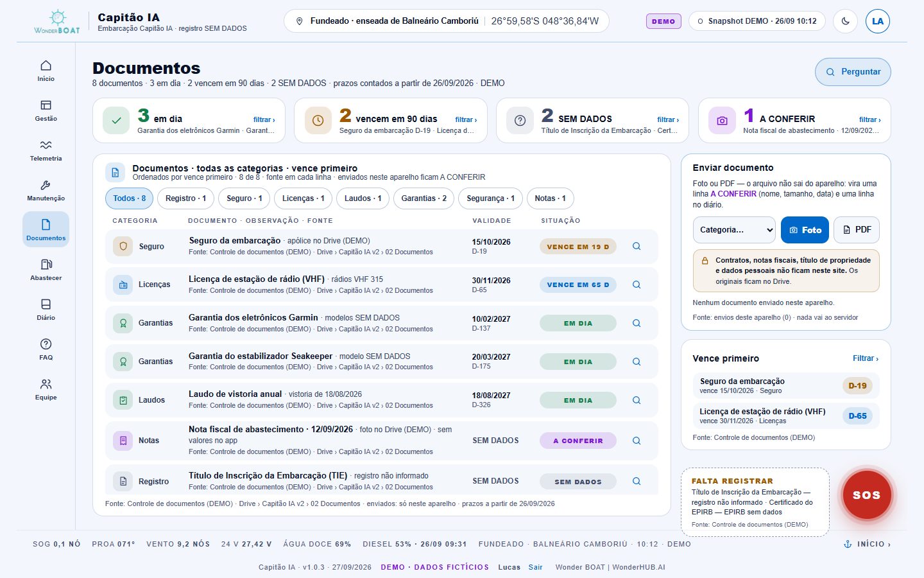This screenshot has height=578, width=924.
Task: Click the camera icon on A CONFERIR card
Action: (x=722, y=120)
